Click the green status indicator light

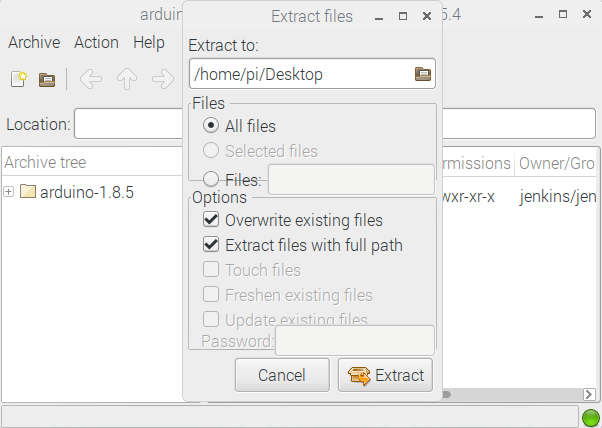click(x=591, y=418)
